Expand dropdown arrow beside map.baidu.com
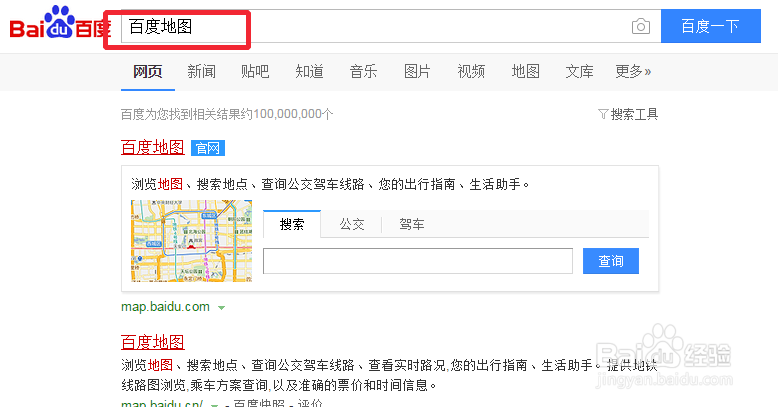Image resolution: width=778 pixels, height=407 pixels. 221,308
